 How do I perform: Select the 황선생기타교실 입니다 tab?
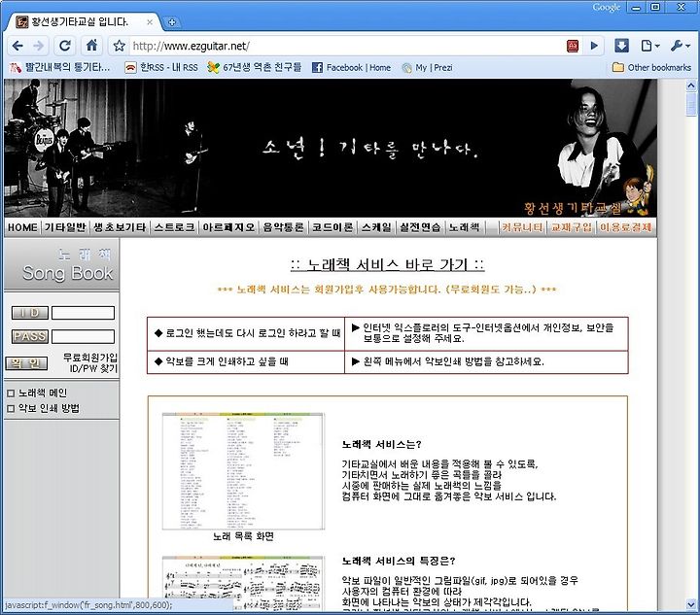(80, 21)
